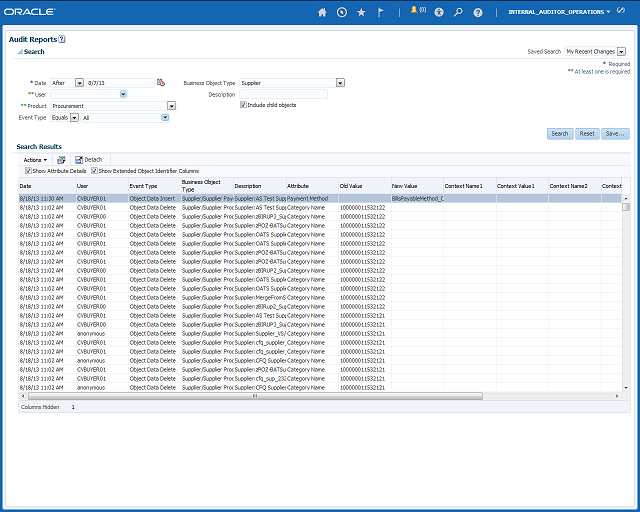The width and height of the screenshot is (640, 512).
Task: Go to the Home icon
Action: point(322,12)
